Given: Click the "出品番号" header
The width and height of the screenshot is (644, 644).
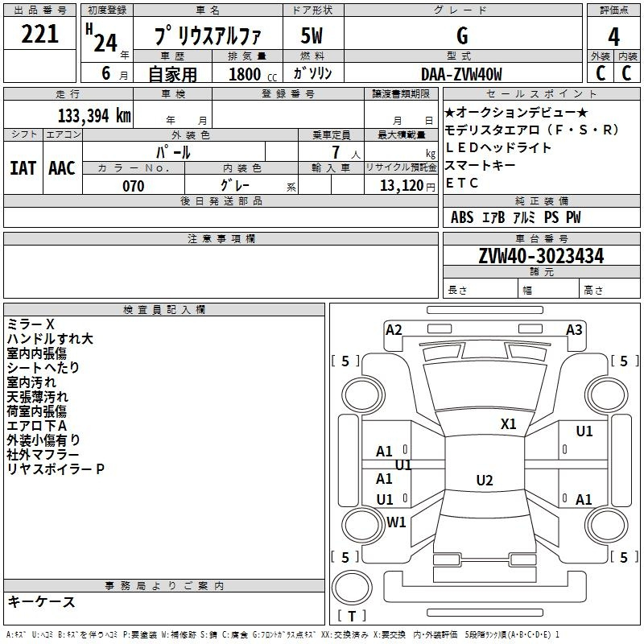Looking at the screenshot, I should 39,10.
